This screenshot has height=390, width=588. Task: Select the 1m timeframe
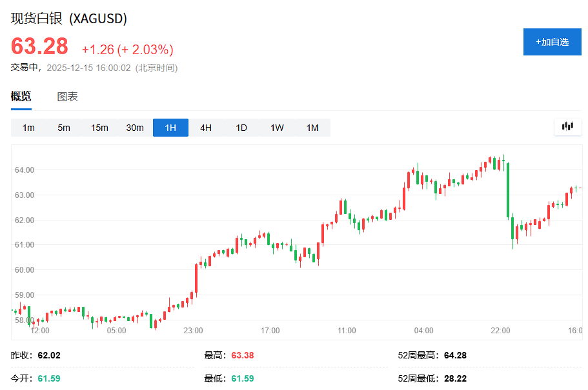pyautogui.click(x=28, y=127)
